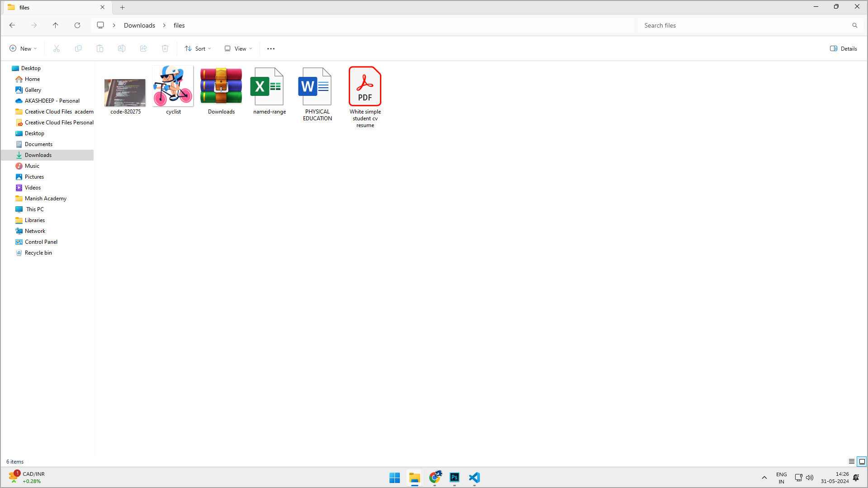The width and height of the screenshot is (868, 488).
Task: Refresh the current folder view
Action: pos(77,25)
